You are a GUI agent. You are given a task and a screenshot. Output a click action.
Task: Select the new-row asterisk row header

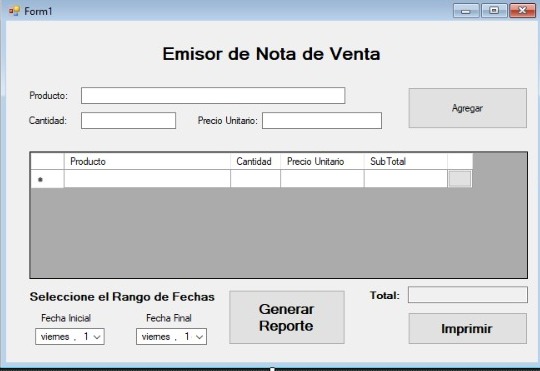[47, 179]
